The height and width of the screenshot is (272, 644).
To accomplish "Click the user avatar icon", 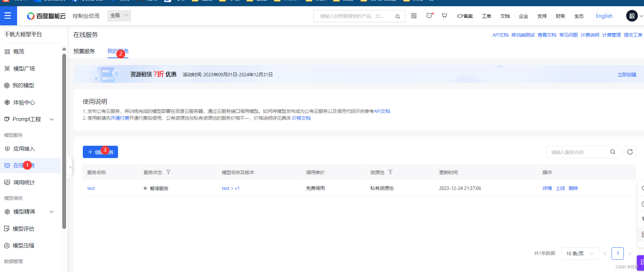I will tap(632, 16).
